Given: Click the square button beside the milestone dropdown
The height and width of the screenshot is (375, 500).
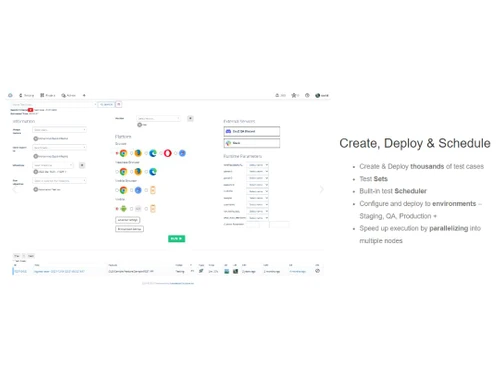Looking at the screenshot, I should tap(82, 165).
